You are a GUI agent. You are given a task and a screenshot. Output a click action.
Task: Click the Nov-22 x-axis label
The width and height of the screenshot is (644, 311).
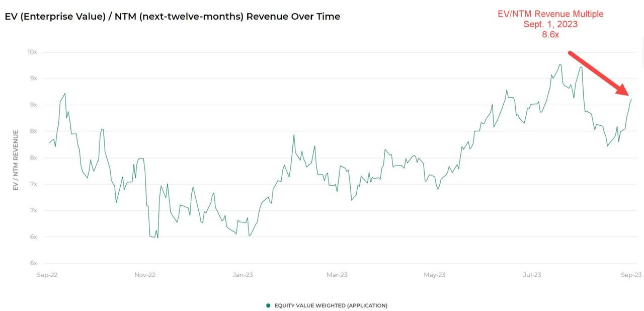tap(145, 275)
